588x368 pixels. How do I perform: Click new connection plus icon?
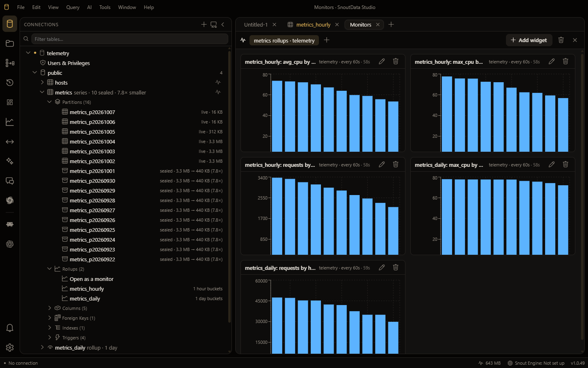click(x=204, y=25)
